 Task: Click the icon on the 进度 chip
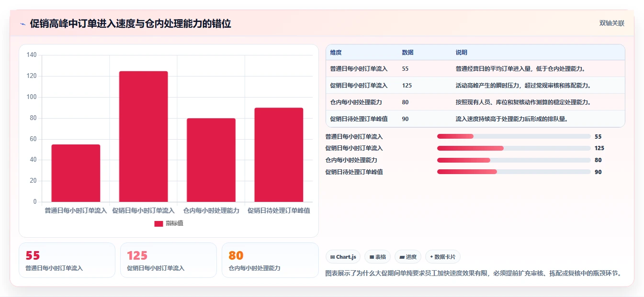coord(402,257)
